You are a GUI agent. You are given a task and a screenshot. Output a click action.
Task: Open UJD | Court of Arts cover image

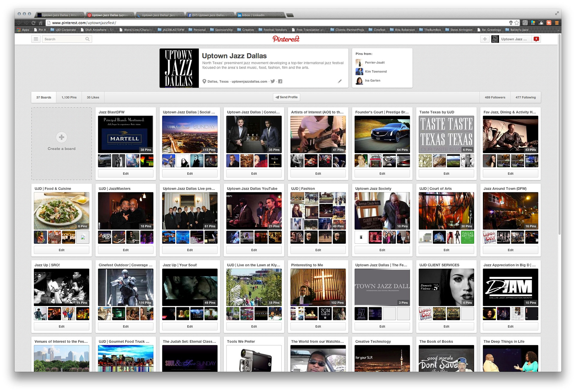pyautogui.click(x=446, y=211)
